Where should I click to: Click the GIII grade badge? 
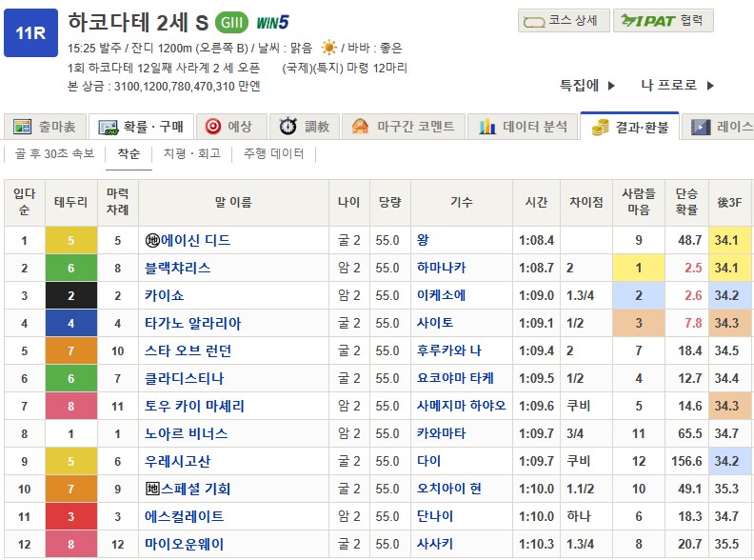click(x=231, y=22)
